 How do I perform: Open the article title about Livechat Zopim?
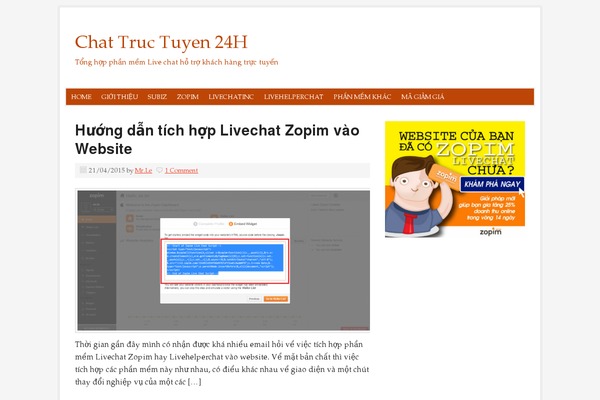[x=217, y=139]
